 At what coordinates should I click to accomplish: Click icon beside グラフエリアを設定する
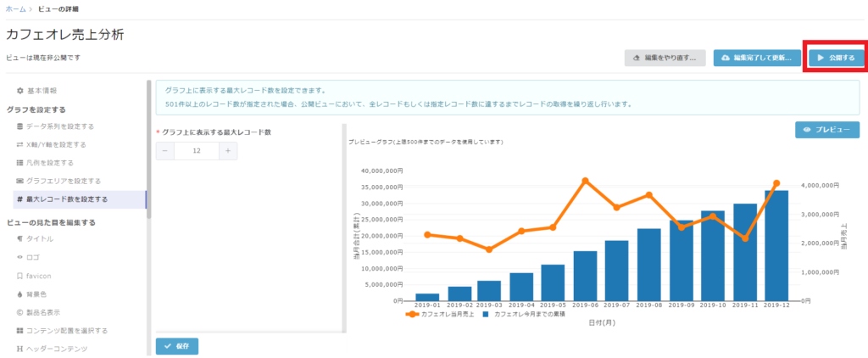[20, 182]
